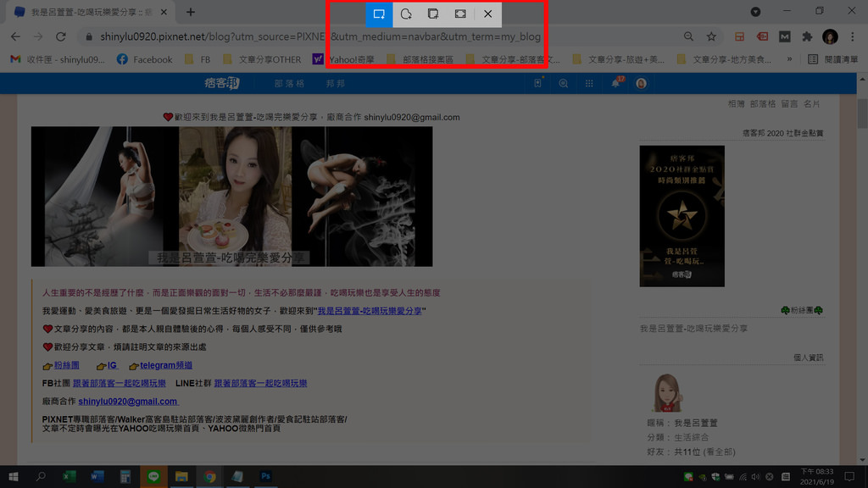Switch to Photoshop in the taskbar
868x488 pixels.
265,476
